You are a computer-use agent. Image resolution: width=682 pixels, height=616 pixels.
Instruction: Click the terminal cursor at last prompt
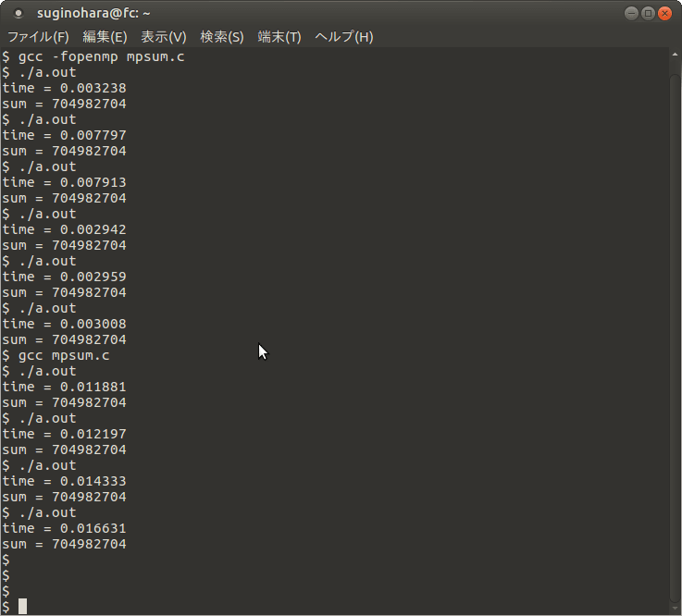point(22,607)
